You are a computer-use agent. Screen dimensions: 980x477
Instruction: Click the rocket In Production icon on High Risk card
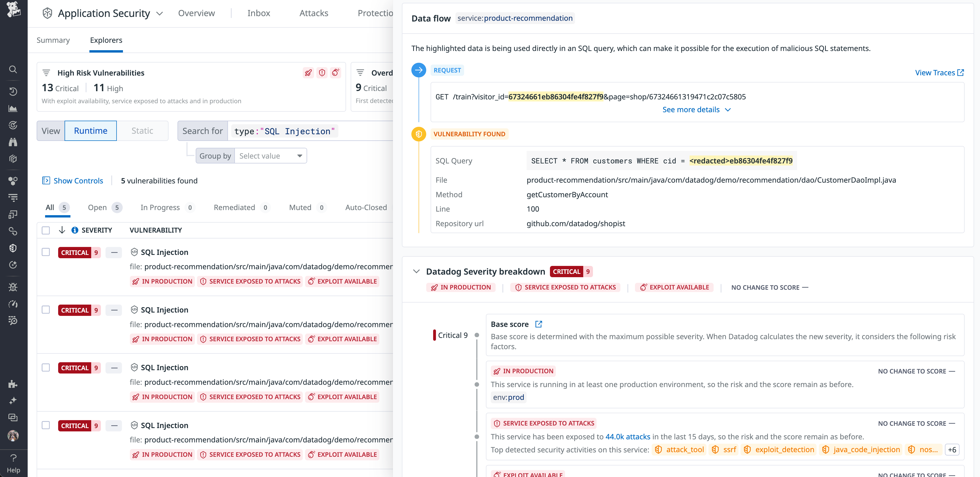pos(308,72)
